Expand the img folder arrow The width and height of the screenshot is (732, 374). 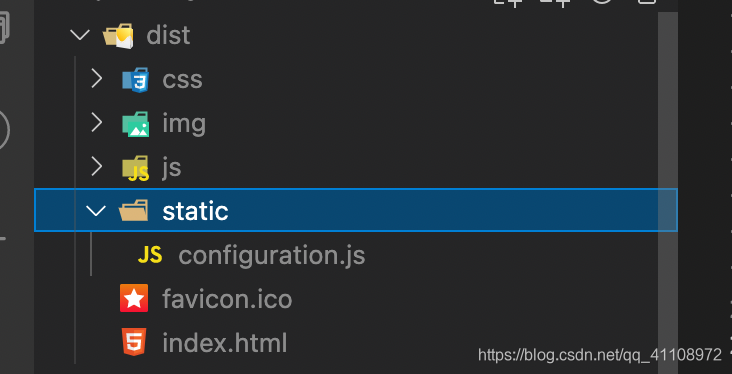pyautogui.click(x=97, y=122)
